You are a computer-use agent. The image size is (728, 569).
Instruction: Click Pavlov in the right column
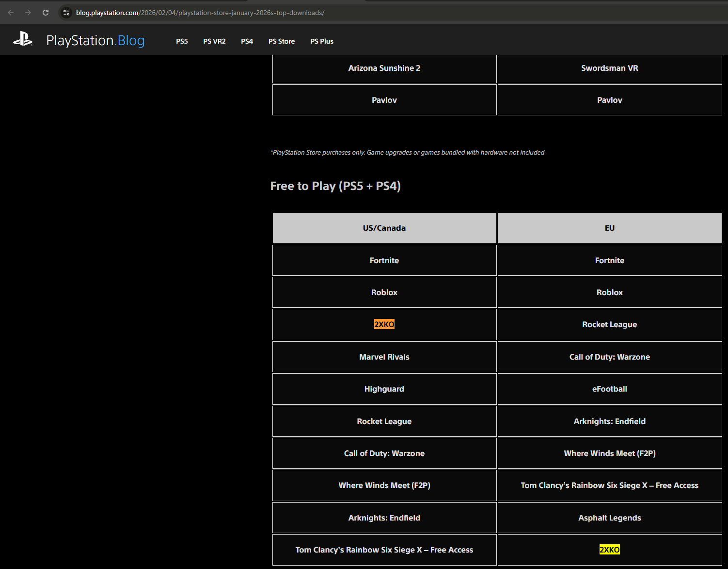(x=610, y=100)
